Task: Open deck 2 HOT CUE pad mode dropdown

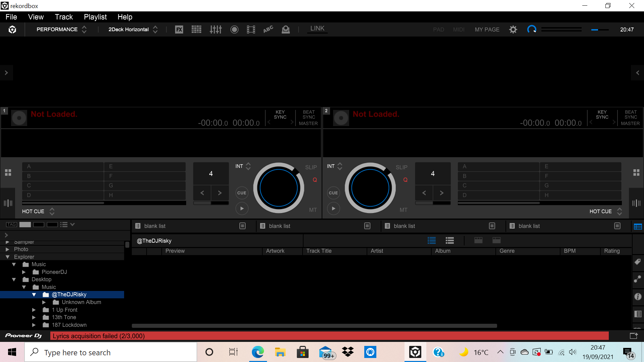Action: pos(606,212)
